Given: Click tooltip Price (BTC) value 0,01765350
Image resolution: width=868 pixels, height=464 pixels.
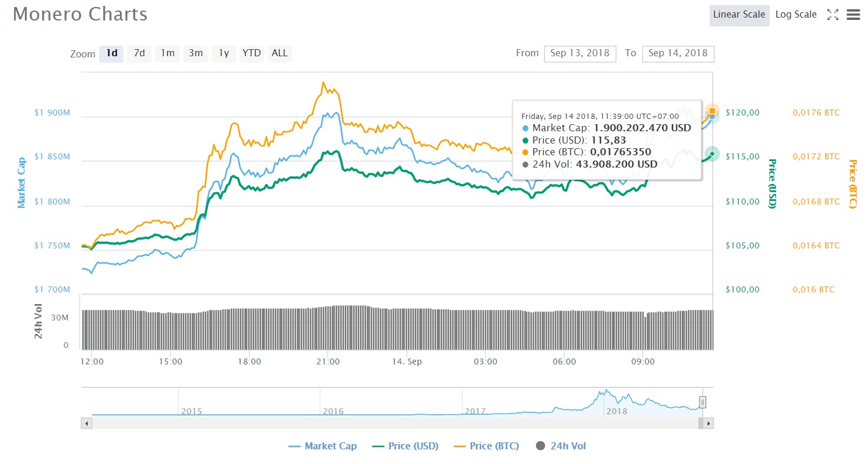Looking at the screenshot, I should (x=619, y=152).
